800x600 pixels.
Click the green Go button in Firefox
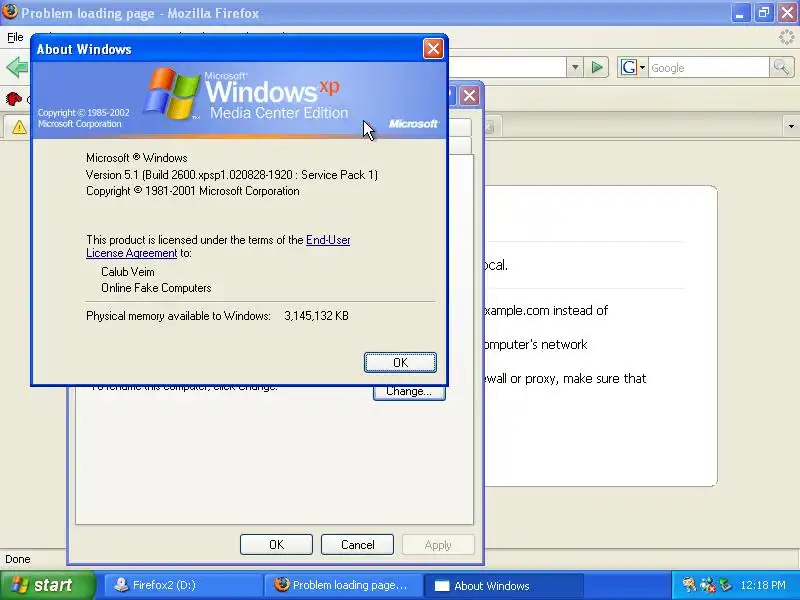point(596,67)
